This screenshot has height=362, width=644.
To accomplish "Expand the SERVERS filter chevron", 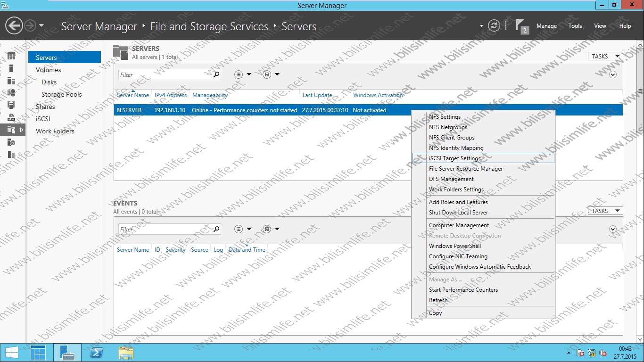I will (613, 74).
